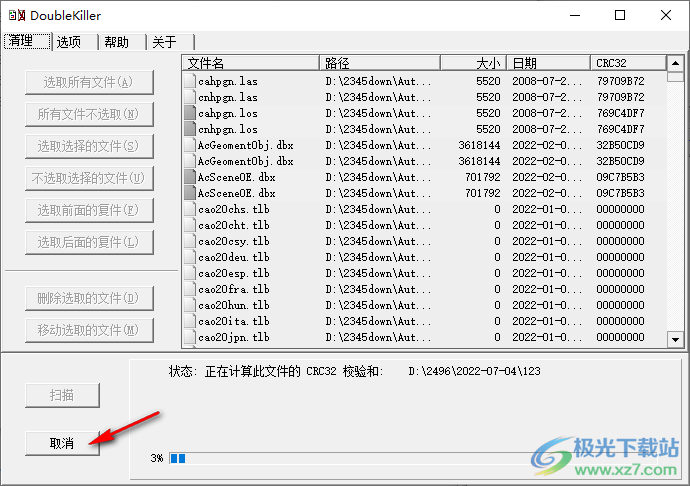Viewport: 690px width, 486px height.
Task: Click the 状态 CRC32 校验和 status text
Action: pyautogui.click(x=276, y=372)
